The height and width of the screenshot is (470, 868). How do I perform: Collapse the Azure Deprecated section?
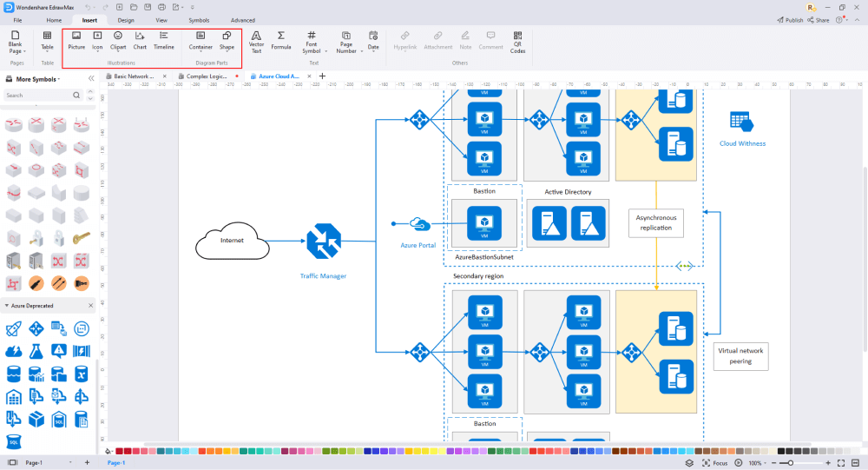(x=7, y=306)
